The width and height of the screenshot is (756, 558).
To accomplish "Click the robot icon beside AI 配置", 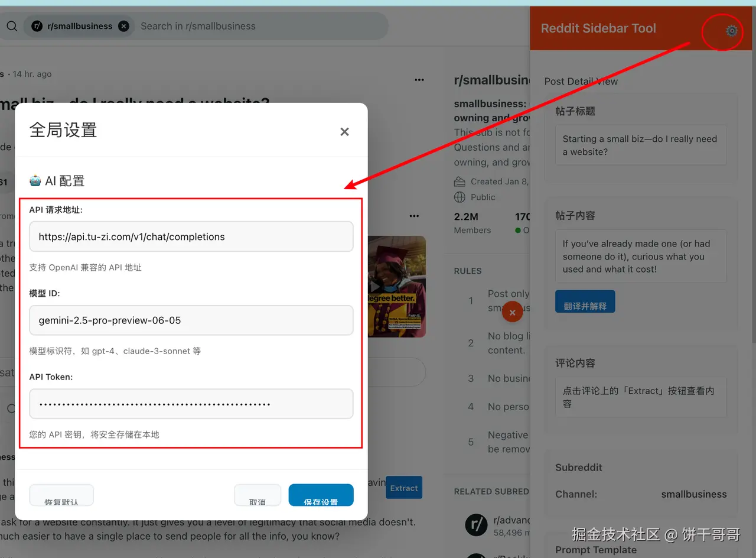I will (35, 181).
